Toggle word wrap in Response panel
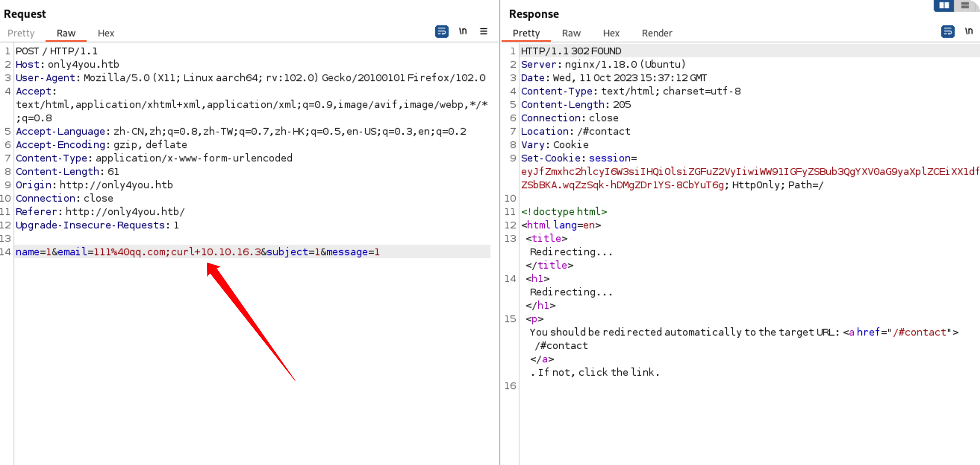Viewport: 980px width, 465px height. coord(948,31)
